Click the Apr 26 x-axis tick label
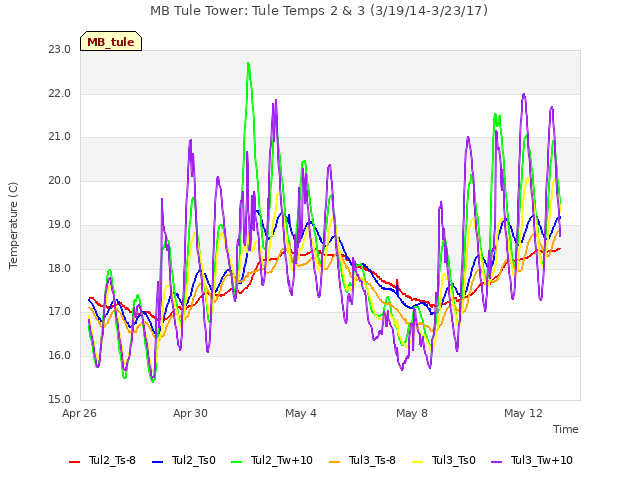The width and height of the screenshot is (640, 480). (79, 413)
